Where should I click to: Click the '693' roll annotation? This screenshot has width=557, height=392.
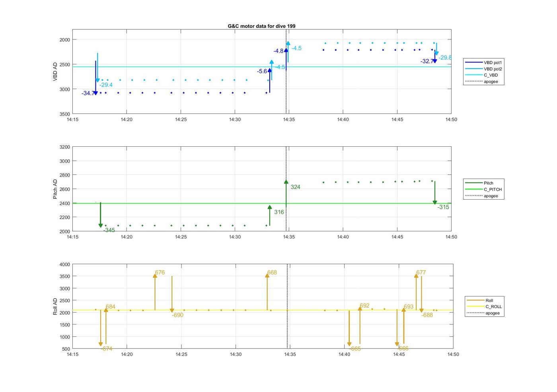coord(408,307)
